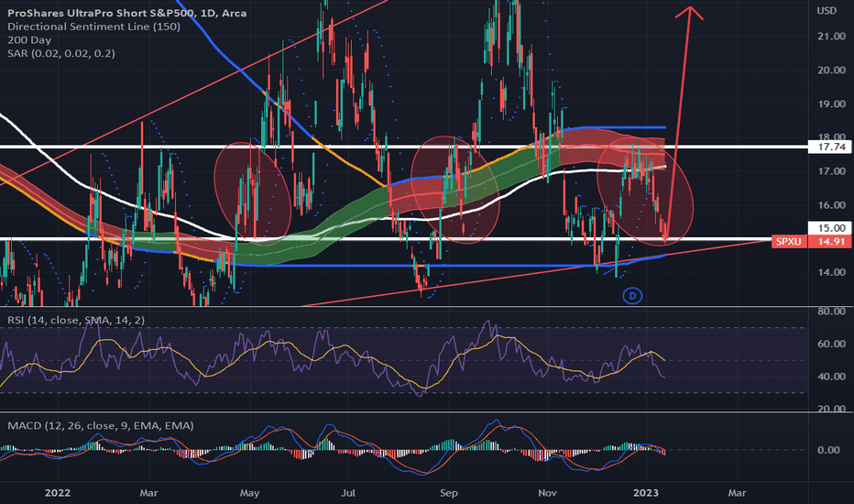Click the 17.74 horizontal line price label
Screen dimensions: 854x504
pyautogui.click(x=830, y=148)
